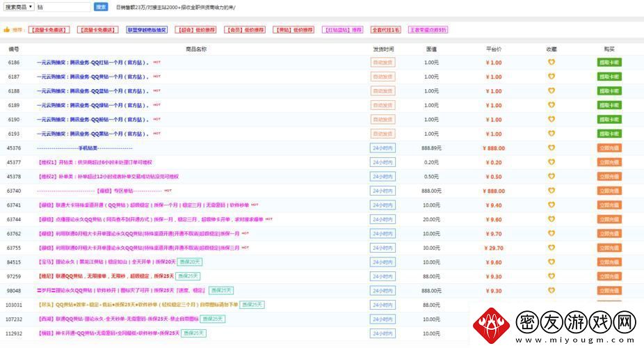The height and width of the screenshot is (348, 644).
Task: Click the heart icon in row 84515
Action: pos(552,262)
